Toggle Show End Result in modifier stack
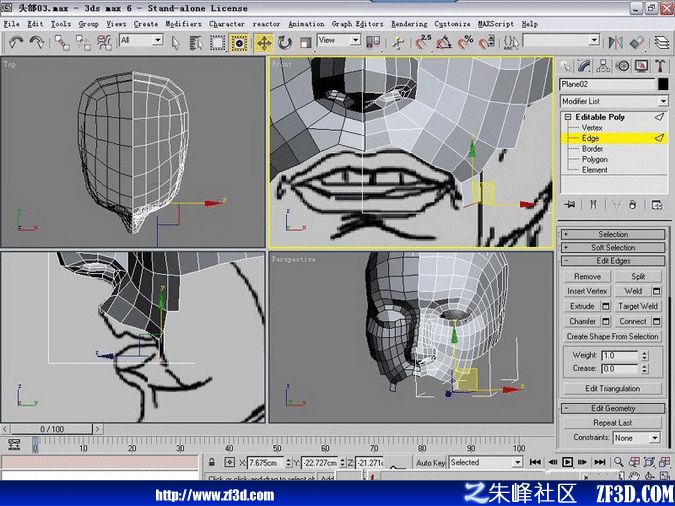The width and height of the screenshot is (675, 506). [593, 205]
